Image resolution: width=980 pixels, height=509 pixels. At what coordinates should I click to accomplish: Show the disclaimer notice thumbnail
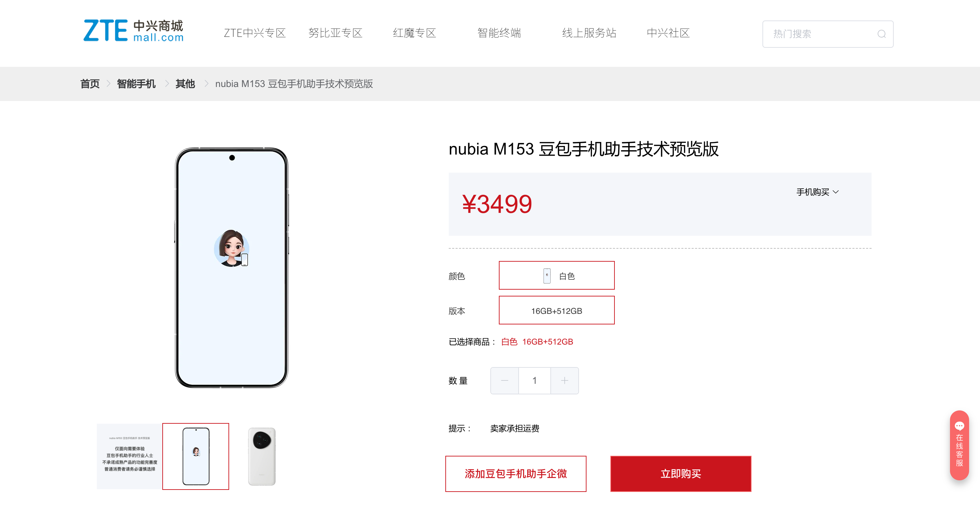[129, 456]
